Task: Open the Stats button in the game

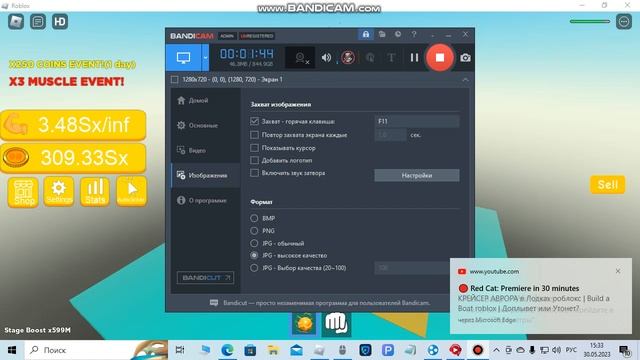Action: coord(95,191)
